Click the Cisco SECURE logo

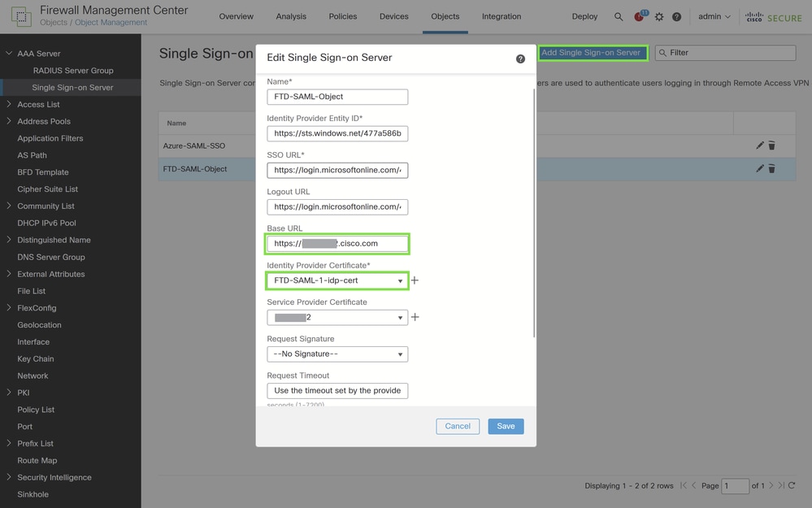[774, 18]
